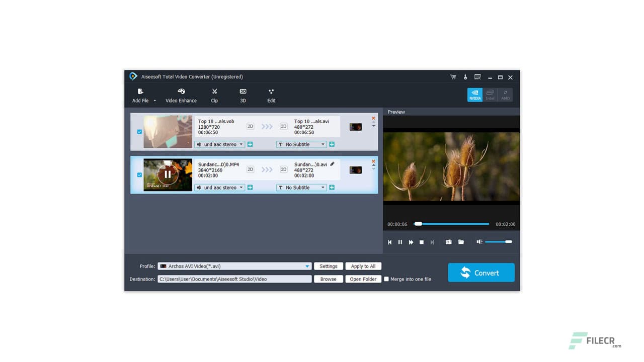Adjust the volume slider in preview
644x362 pixels.
(499, 242)
